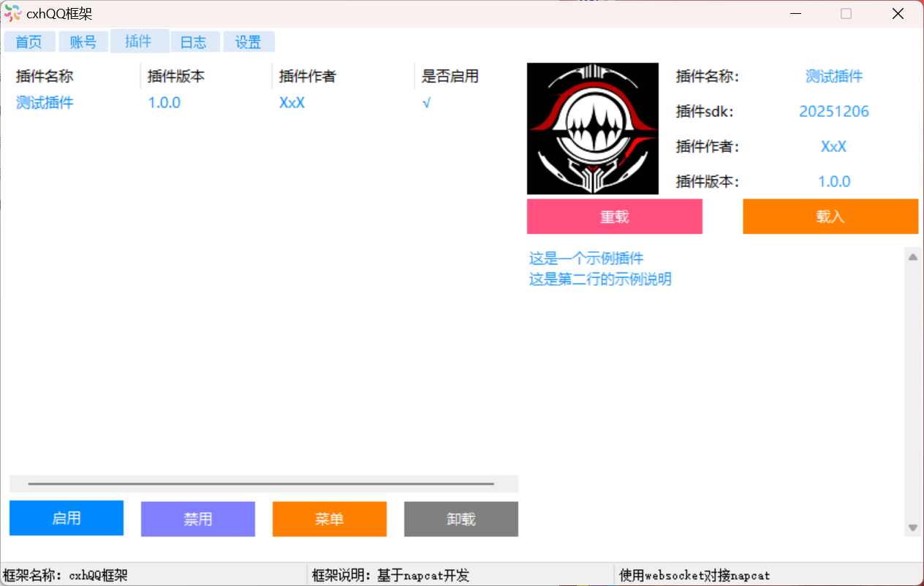Toggle the √ enabled mark for 测试插件

point(426,103)
